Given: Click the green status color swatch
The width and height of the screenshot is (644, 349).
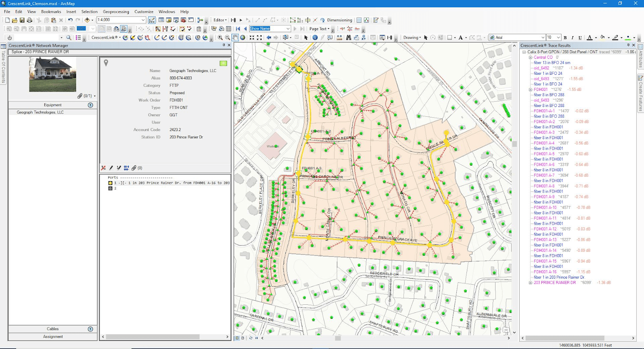Looking at the screenshot, I should coord(223,63).
